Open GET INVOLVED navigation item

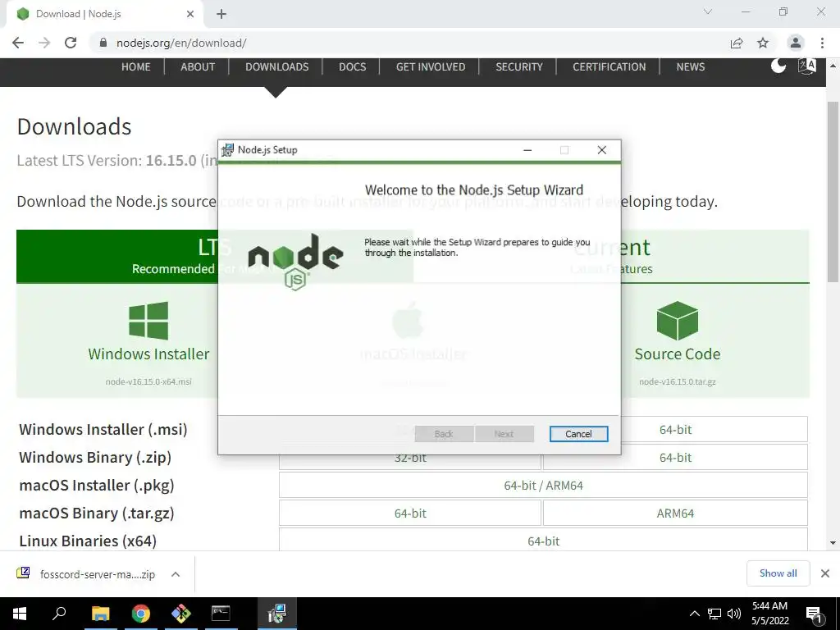tap(431, 67)
